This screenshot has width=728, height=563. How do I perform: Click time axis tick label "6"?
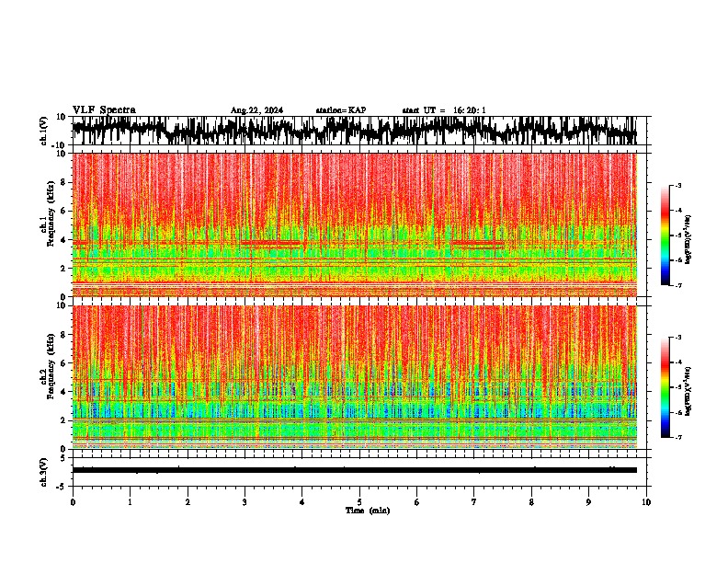point(417,502)
